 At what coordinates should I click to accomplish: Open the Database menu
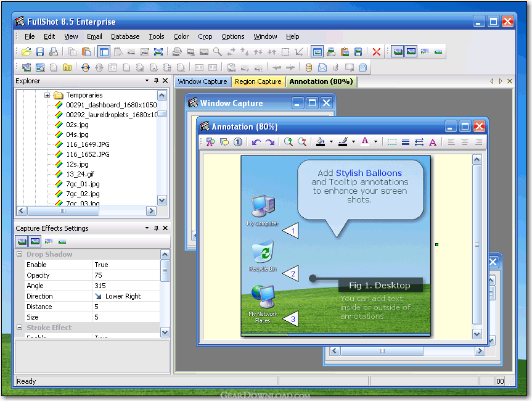click(x=125, y=36)
